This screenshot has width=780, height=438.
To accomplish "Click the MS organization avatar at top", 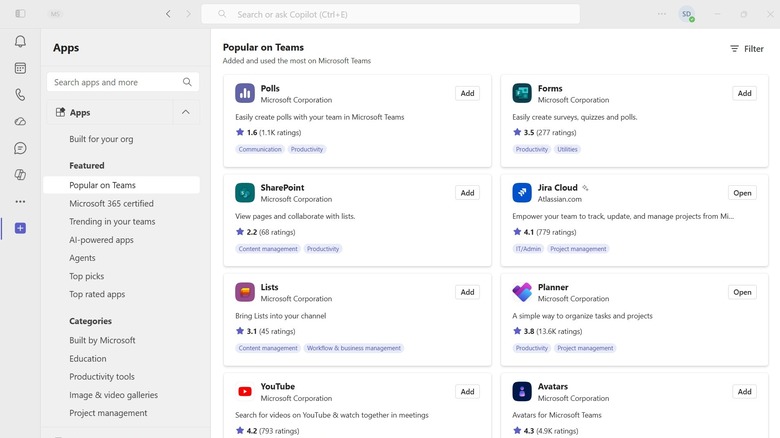I will click(x=55, y=14).
